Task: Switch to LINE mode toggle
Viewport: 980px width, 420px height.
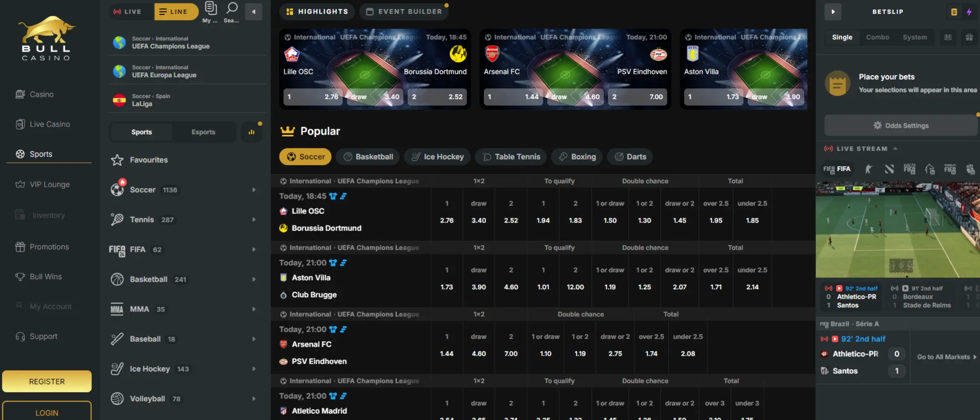Action: tap(176, 12)
